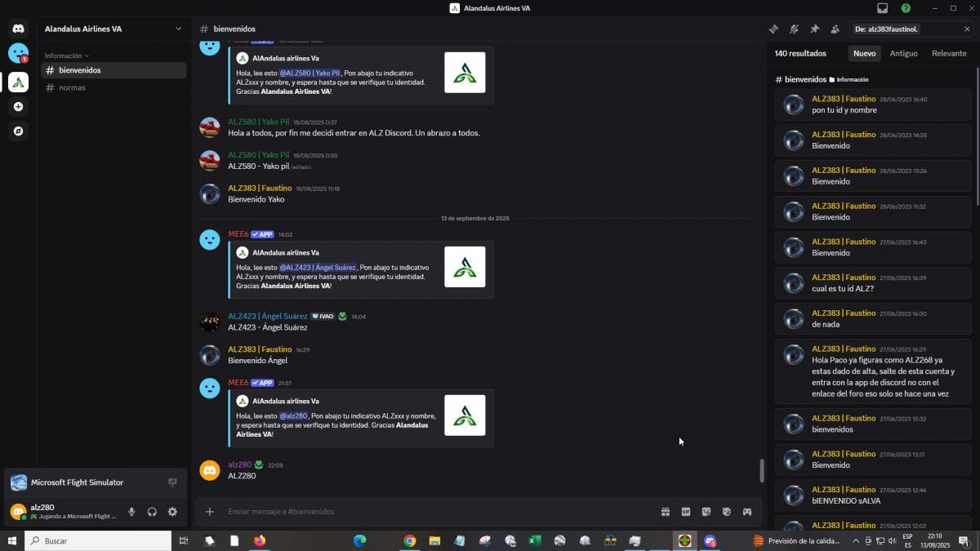Image resolution: width=980 pixels, height=551 pixels.
Task: Click the Windows taskbar Buscar search box
Action: point(98,540)
